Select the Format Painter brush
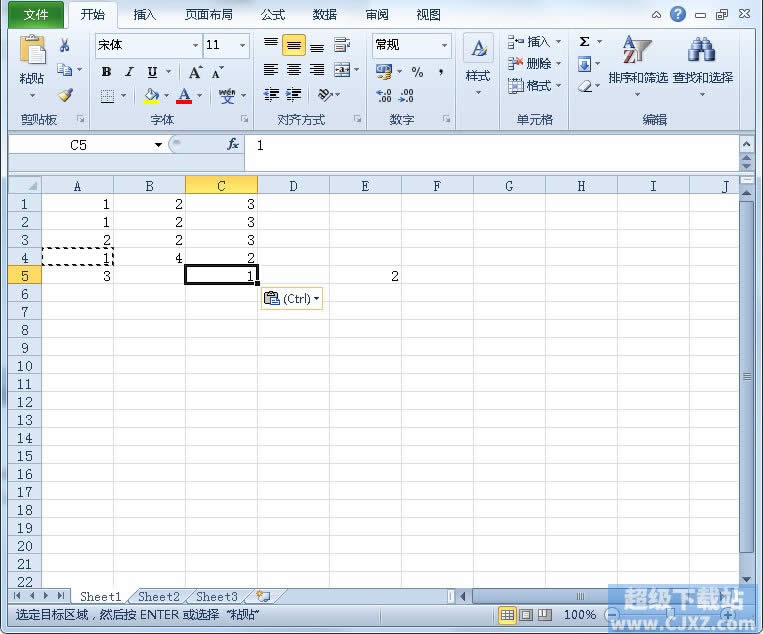763x634 pixels. [65, 94]
